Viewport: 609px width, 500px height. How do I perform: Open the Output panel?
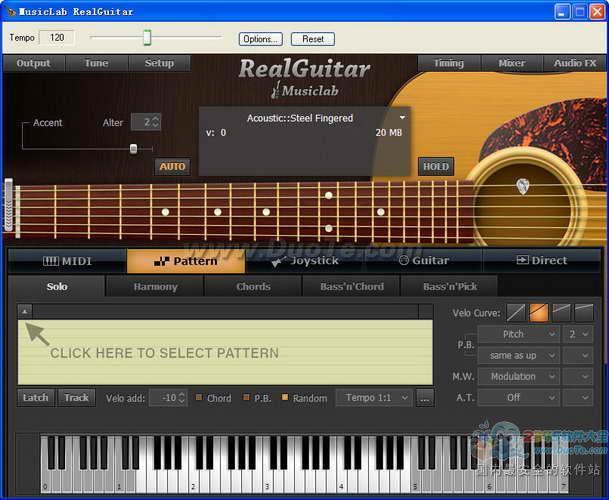(33, 63)
